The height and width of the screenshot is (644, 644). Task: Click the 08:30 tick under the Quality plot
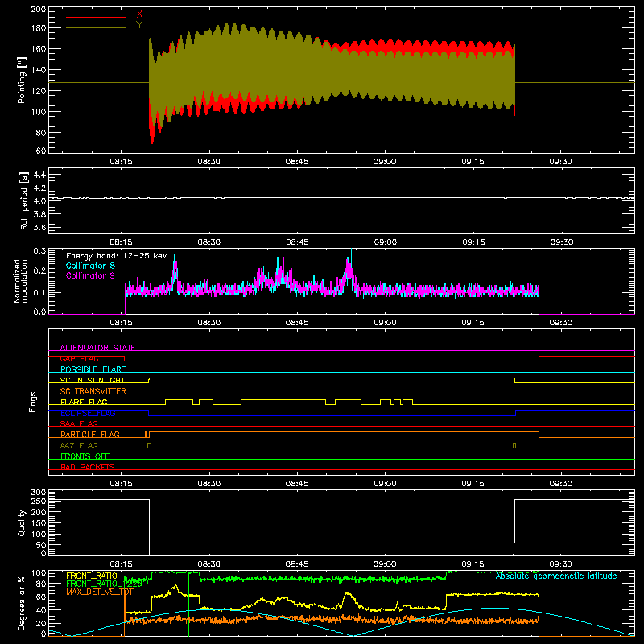point(209,564)
